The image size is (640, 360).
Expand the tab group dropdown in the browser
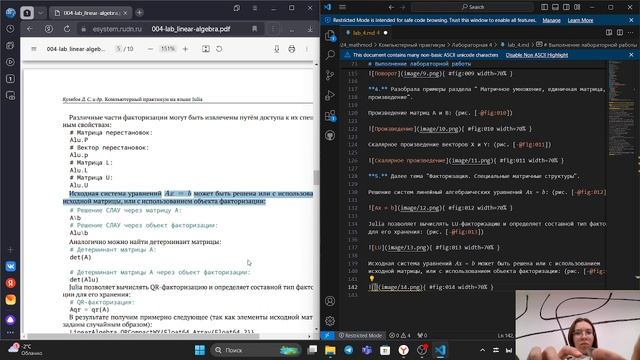[40, 13]
